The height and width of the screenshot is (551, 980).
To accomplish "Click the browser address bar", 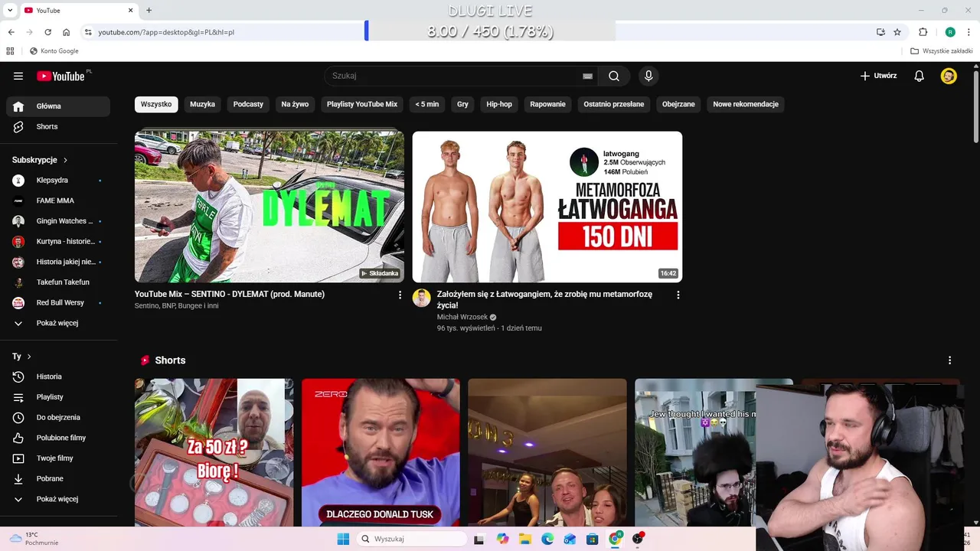I will 475,32.
